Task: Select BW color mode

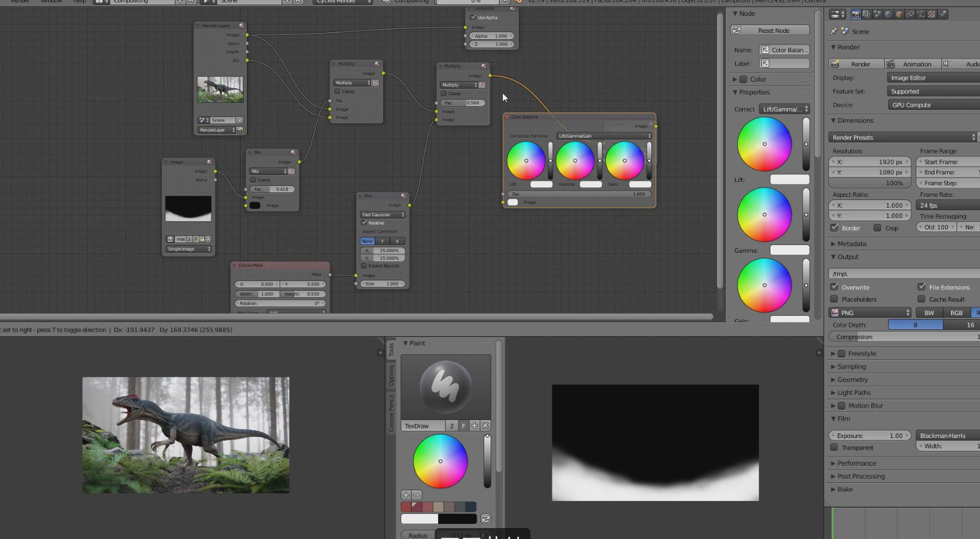Action: [x=929, y=313]
